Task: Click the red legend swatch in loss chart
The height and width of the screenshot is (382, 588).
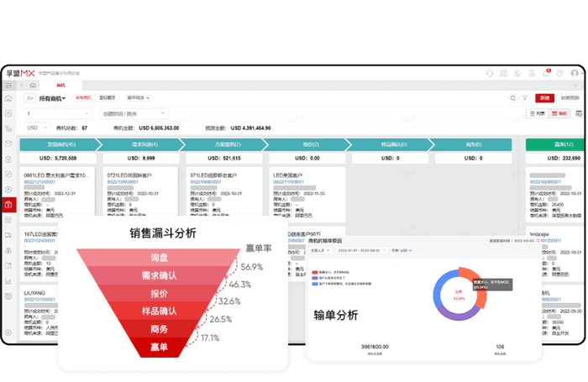Action: (315, 272)
